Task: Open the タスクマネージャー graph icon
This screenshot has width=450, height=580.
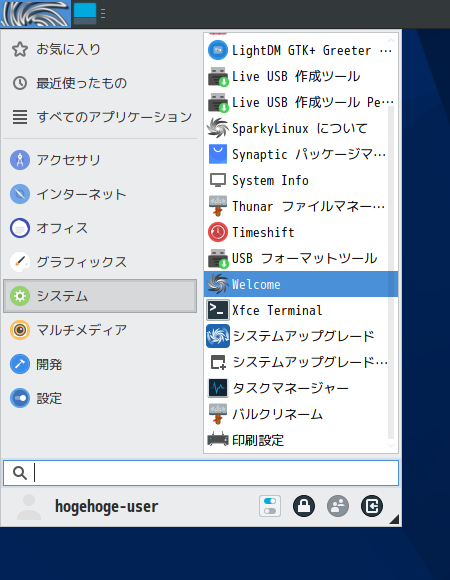Action: (218, 388)
